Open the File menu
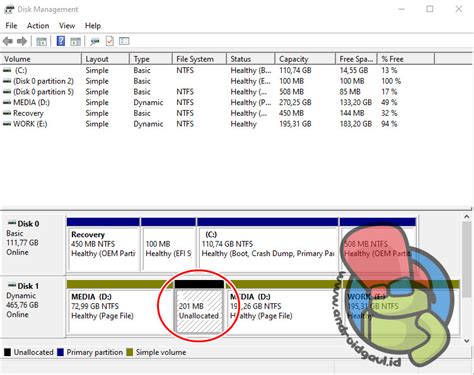The image size is (474, 375). coord(11,26)
